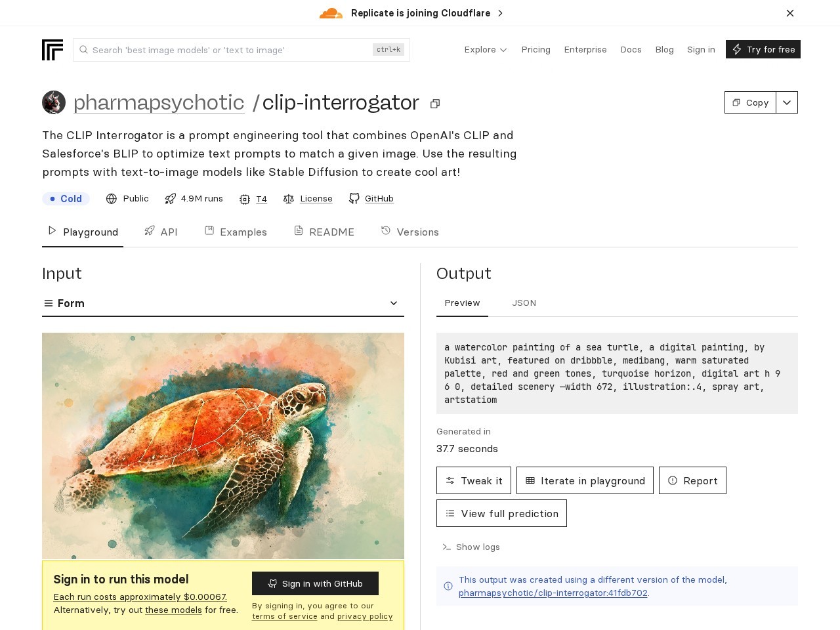Click the GitHub octocat icon
The height and width of the screenshot is (630, 840).
point(354,199)
